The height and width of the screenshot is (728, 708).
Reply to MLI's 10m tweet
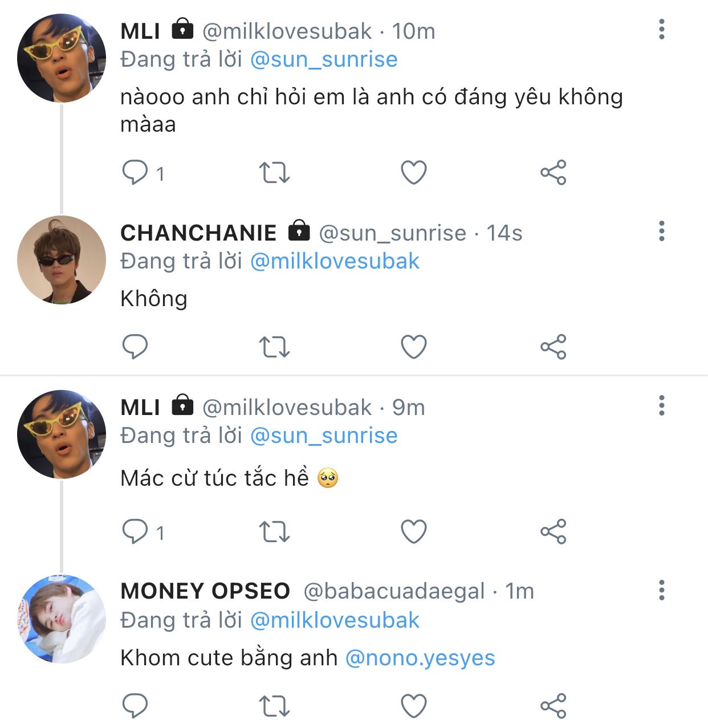click(136, 172)
